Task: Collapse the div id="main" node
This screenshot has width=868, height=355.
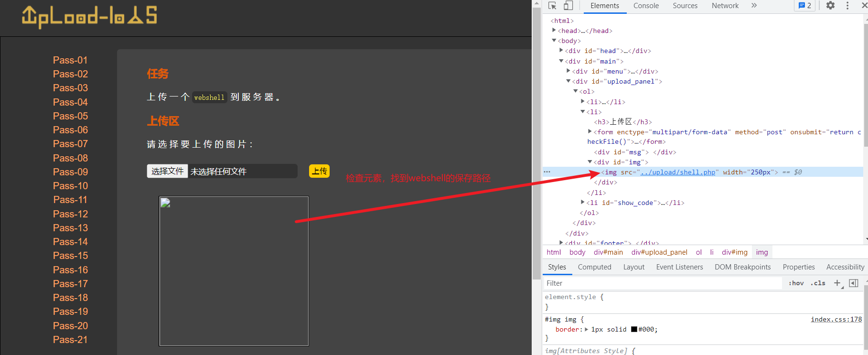Action: pos(561,61)
